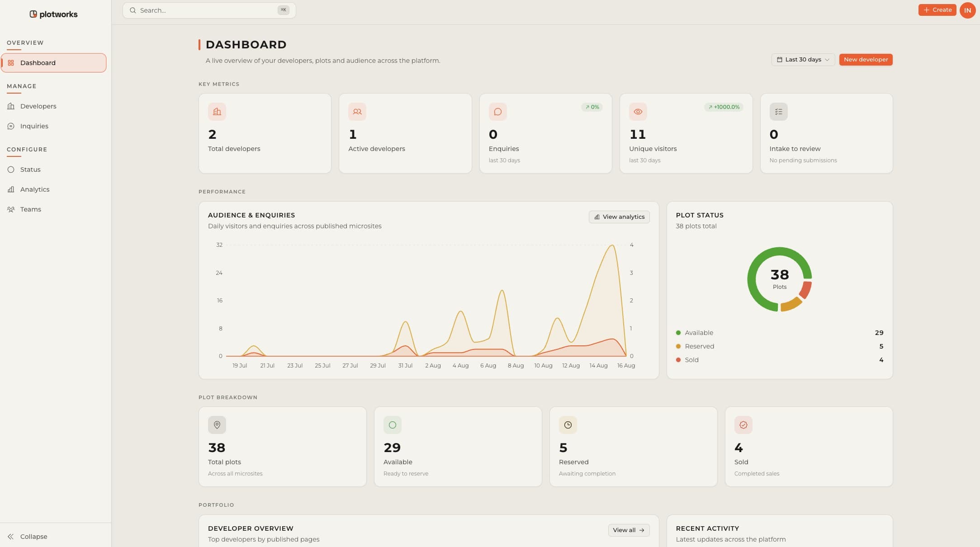Click the ⌘K shortcut badge in search
This screenshot has width=980, height=547.
coord(283,10)
